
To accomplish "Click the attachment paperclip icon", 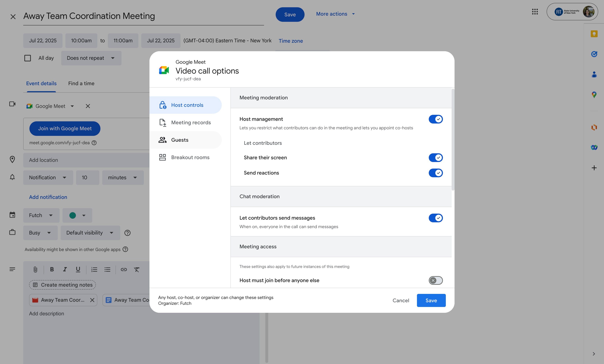I will [x=35, y=270].
